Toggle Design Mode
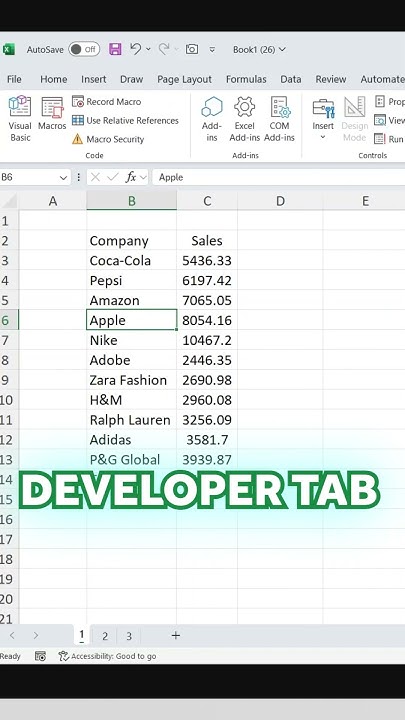Screen dimensions: 405x720 pos(354,118)
